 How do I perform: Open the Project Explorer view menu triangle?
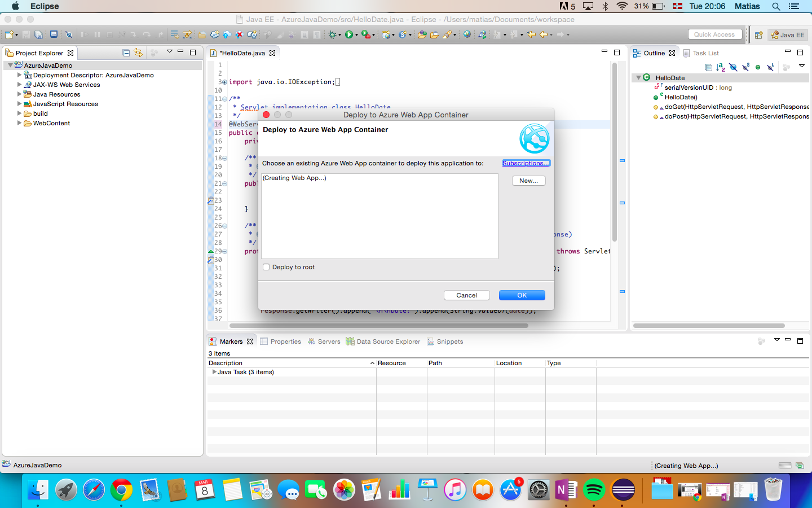[x=169, y=52]
